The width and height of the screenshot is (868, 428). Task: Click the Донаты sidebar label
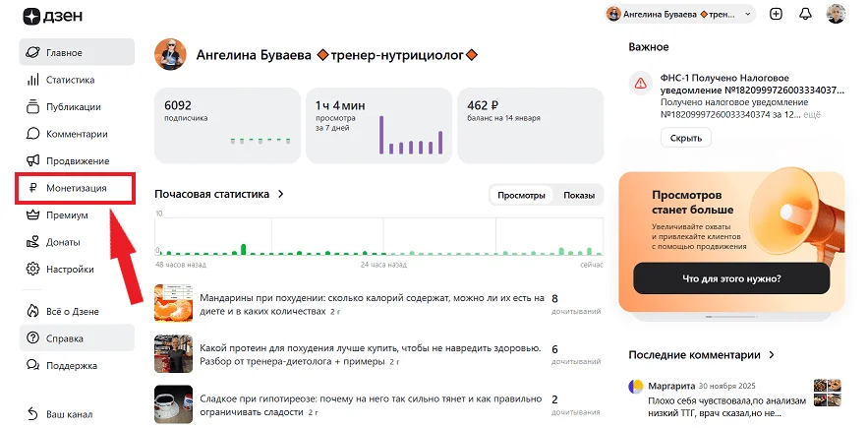[x=63, y=242]
